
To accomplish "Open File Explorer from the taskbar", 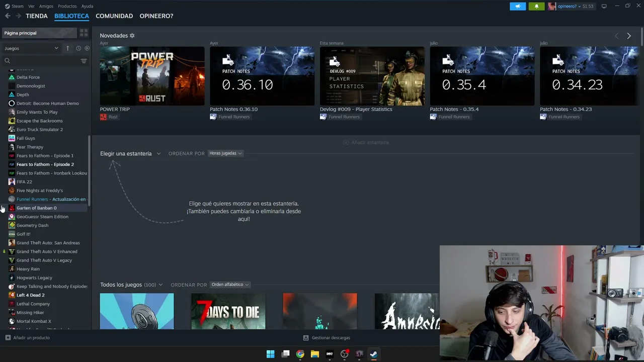I will (315, 354).
